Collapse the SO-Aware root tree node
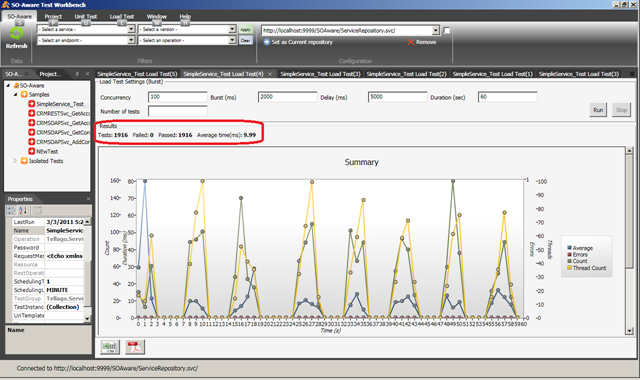Image resolution: width=640 pixels, height=380 pixels. point(8,85)
